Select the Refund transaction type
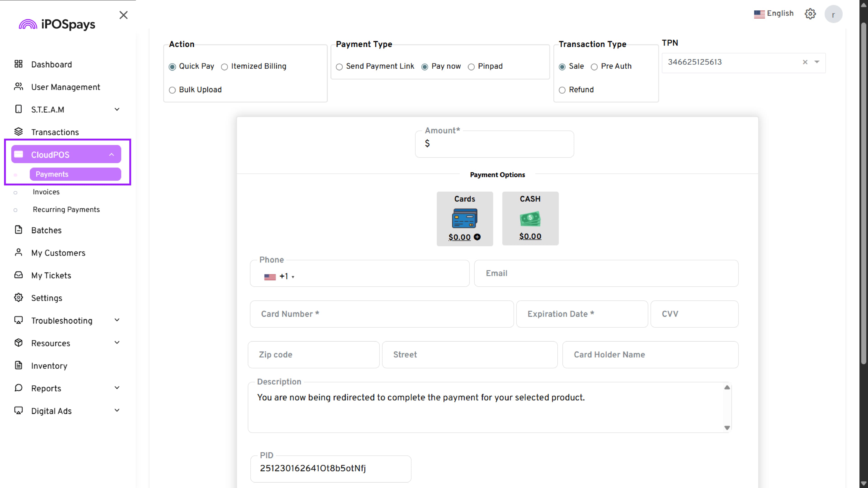The width and height of the screenshot is (868, 488). tap(562, 90)
